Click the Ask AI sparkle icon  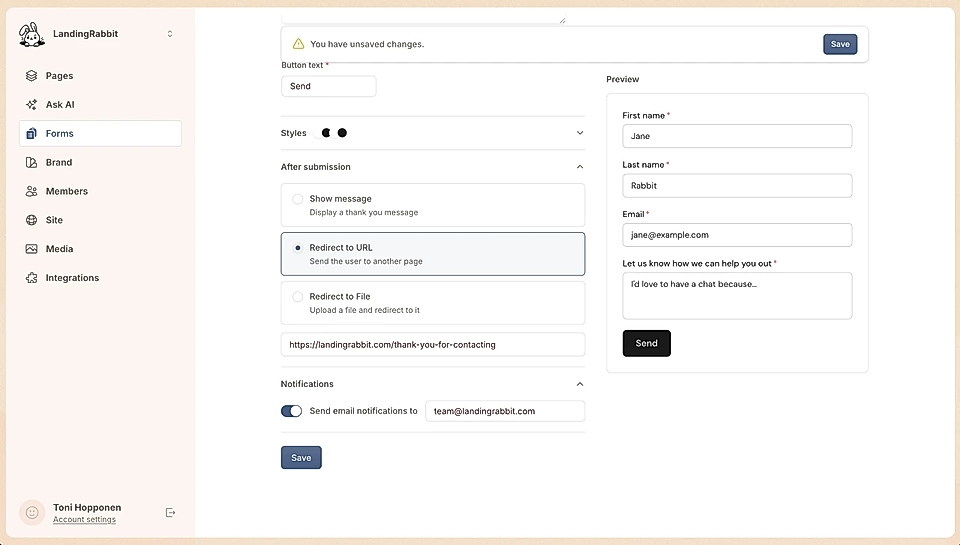pos(31,104)
